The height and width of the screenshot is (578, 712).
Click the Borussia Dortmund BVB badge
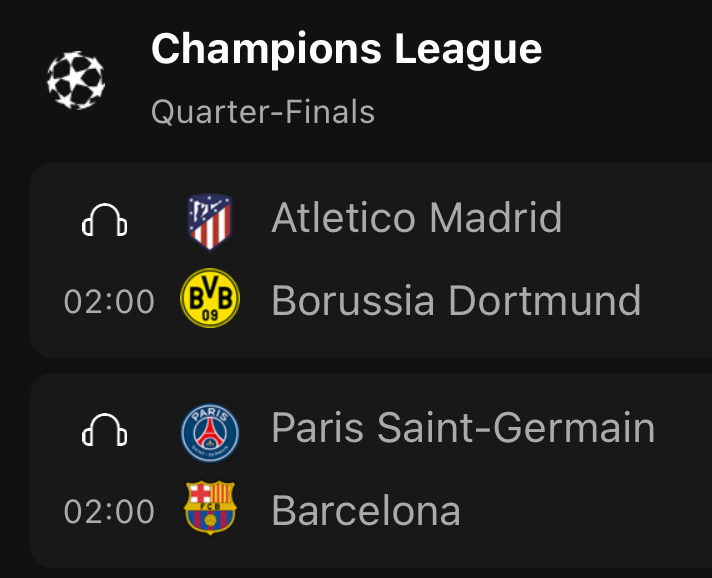[x=210, y=298]
